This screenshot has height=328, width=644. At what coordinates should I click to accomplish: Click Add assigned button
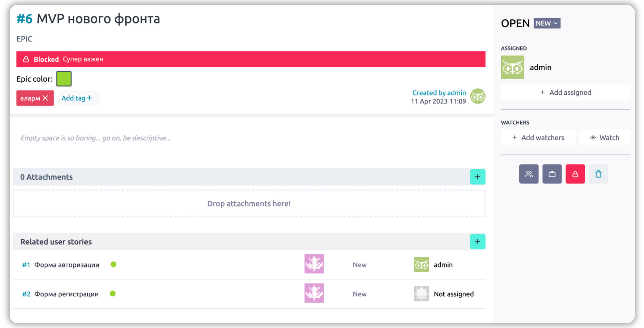565,93
